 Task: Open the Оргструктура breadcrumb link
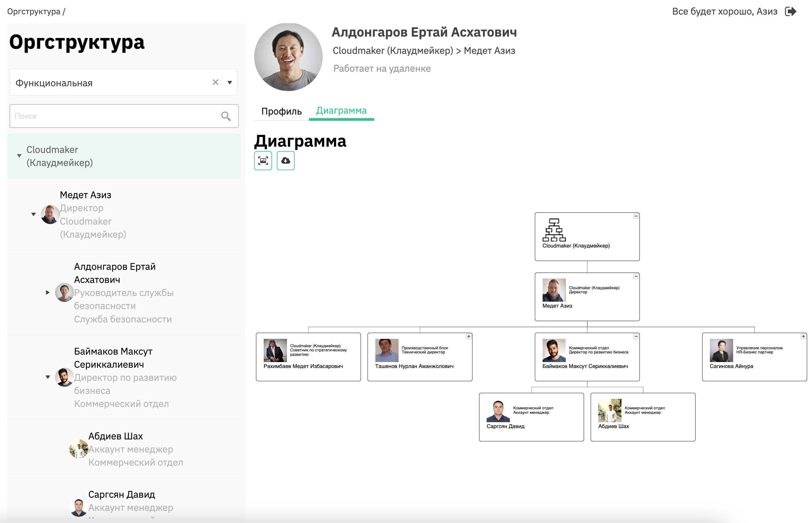point(34,12)
